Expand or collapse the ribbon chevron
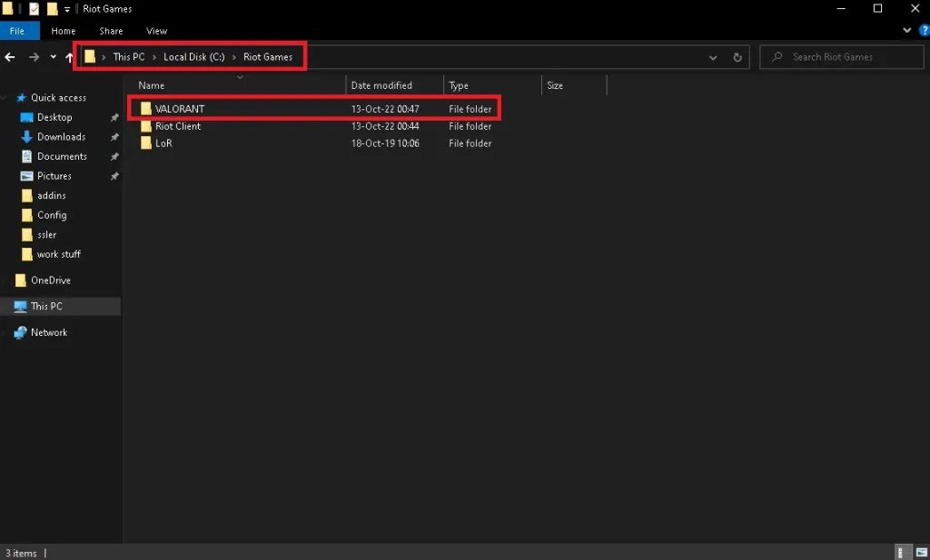 tap(907, 30)
